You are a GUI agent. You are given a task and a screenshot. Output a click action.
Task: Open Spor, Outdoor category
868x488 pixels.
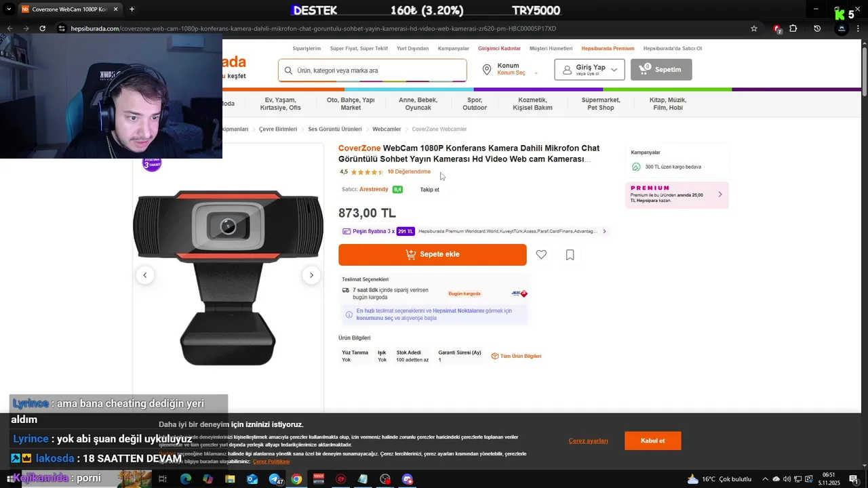coord(475,104)
